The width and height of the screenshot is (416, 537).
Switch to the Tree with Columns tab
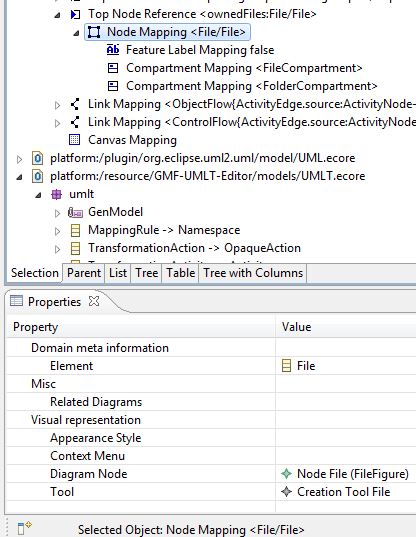253,273
